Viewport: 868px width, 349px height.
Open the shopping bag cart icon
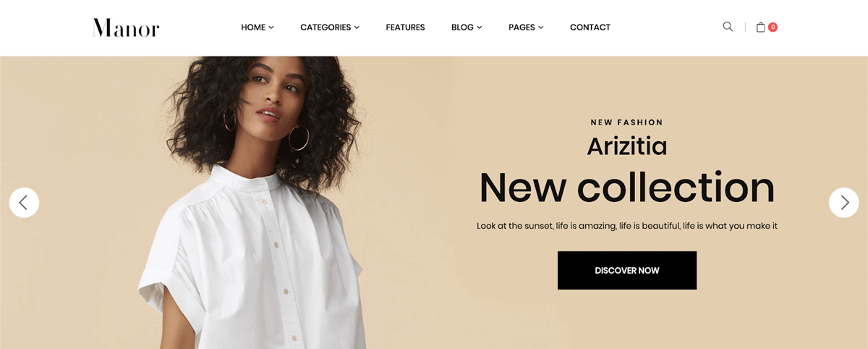coord(760,27)
